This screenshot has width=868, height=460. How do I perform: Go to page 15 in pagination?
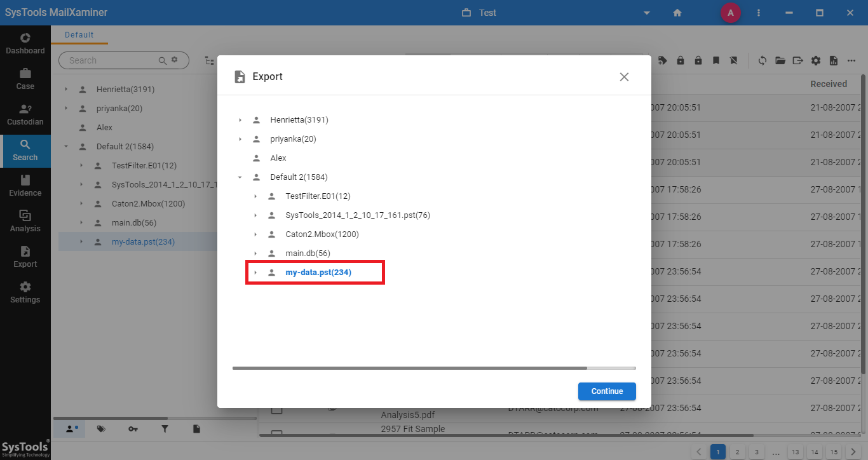click(834, 452)
